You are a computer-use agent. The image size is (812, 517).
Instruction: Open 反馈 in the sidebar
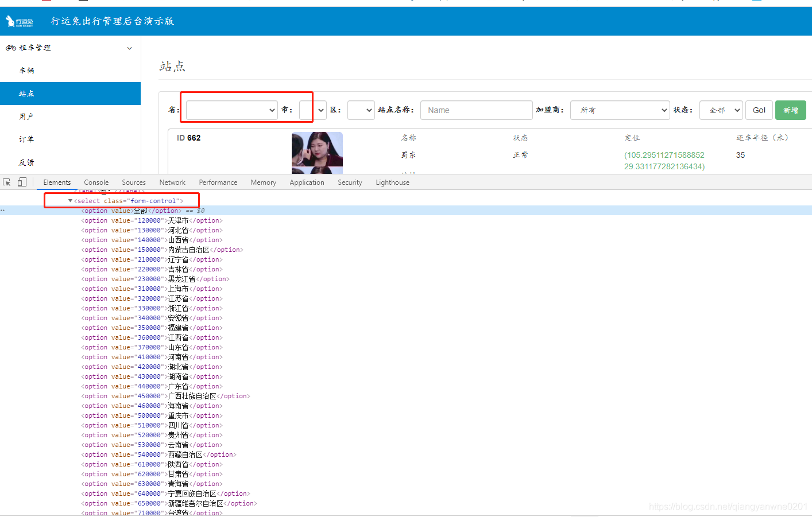[70, 162]
